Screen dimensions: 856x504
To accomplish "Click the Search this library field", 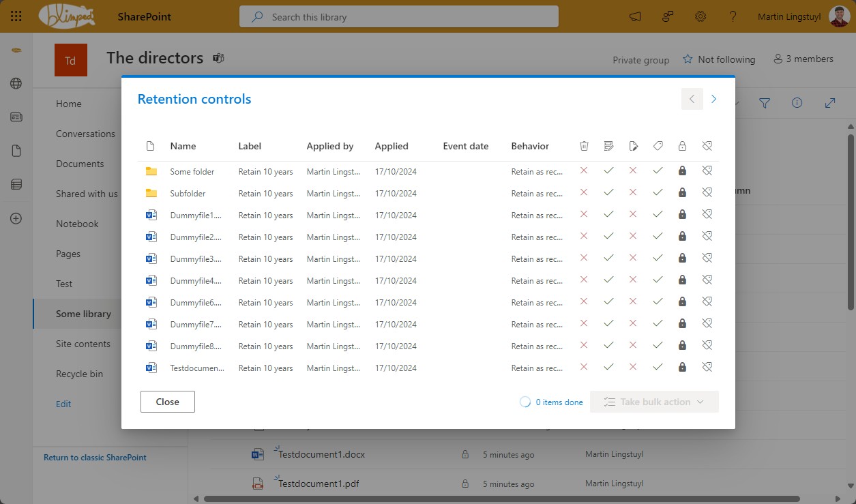I will click(x=399, y=17).
